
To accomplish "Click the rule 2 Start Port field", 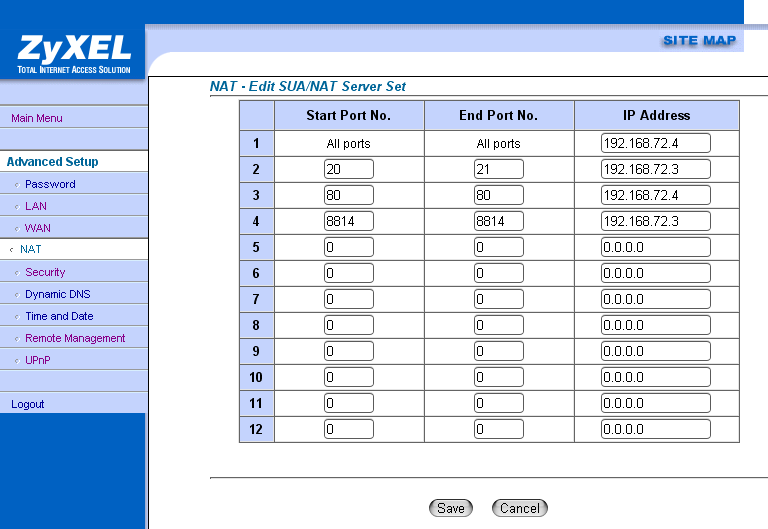I will (348, 169).
